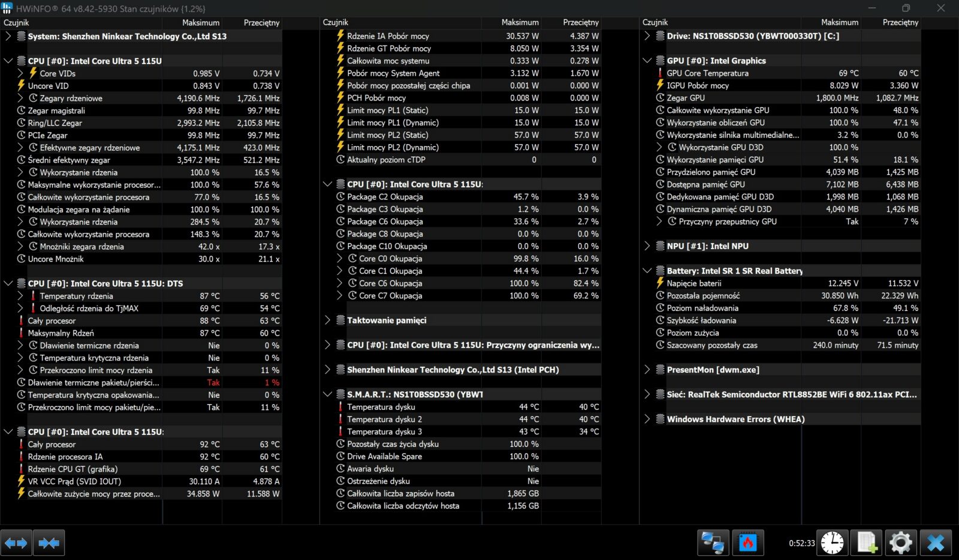Close sensors with the blue X icon
959x560 pixels.
pos(935,543)
